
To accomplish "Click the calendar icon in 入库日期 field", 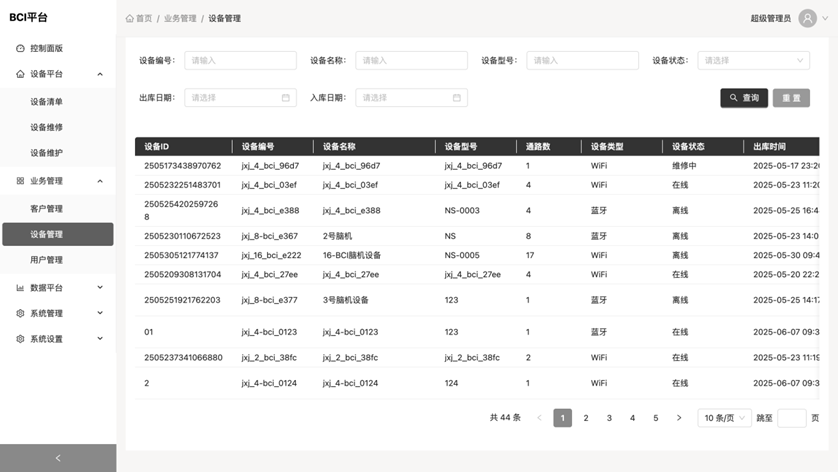I will coord(457,98).
